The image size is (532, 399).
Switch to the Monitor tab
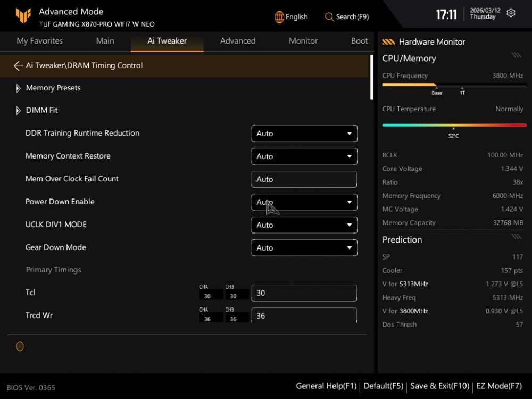click(303, 41)
